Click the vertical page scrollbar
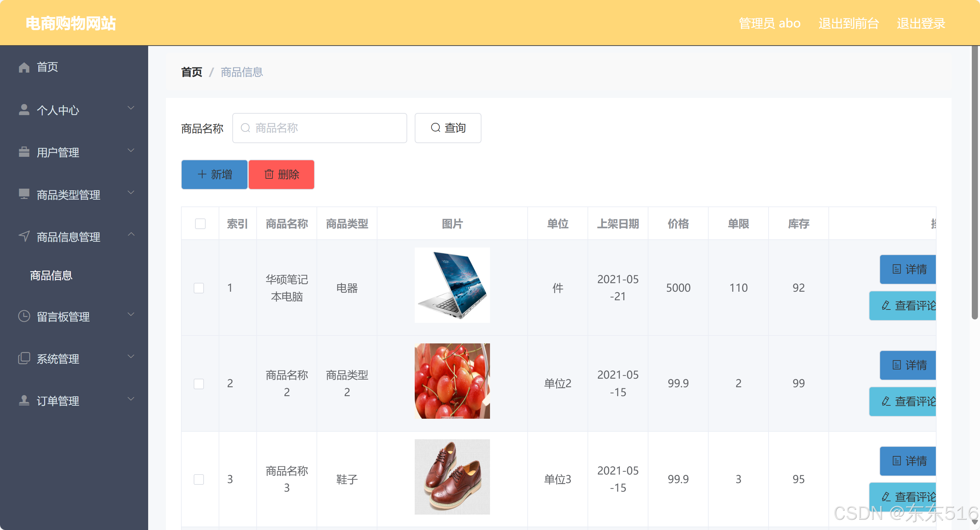Image resolution: width=980 pixels, height=530 pixels. [974, 183]
